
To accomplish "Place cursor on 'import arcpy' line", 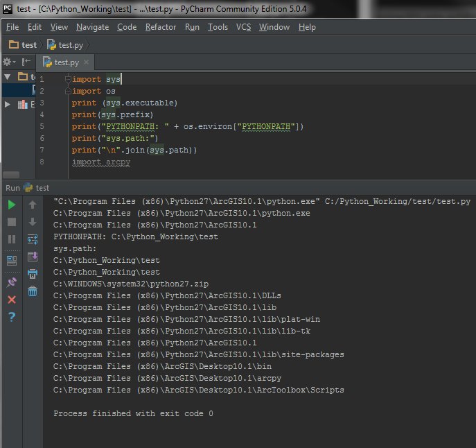I will (x=101, y=162).
